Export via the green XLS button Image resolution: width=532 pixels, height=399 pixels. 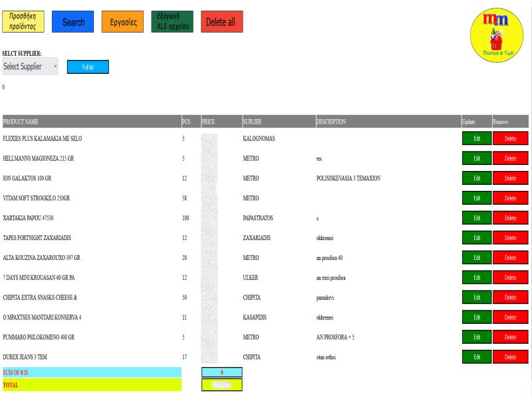pyautogui.click(x=172, y=21)
